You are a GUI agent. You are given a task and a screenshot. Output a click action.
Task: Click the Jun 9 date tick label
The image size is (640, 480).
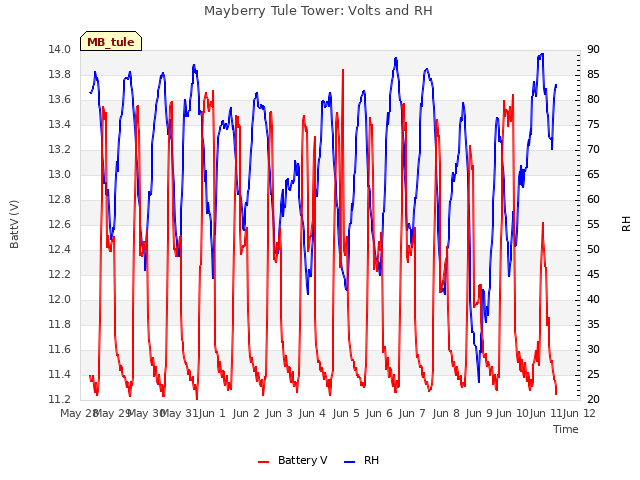[x=479, y=413]
